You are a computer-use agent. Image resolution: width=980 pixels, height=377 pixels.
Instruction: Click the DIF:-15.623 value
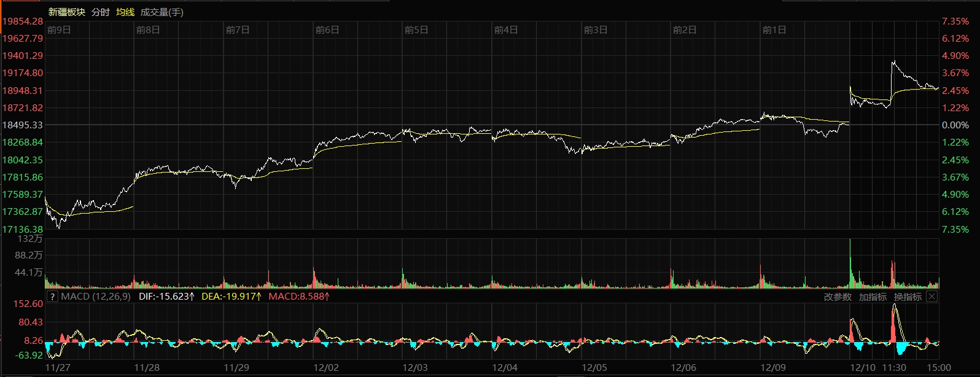pyautogui.click(x=167, y=297)
